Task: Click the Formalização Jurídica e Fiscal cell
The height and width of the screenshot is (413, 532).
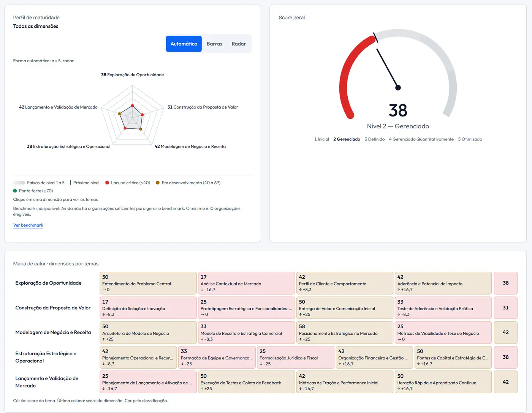Action: [296, 357]
